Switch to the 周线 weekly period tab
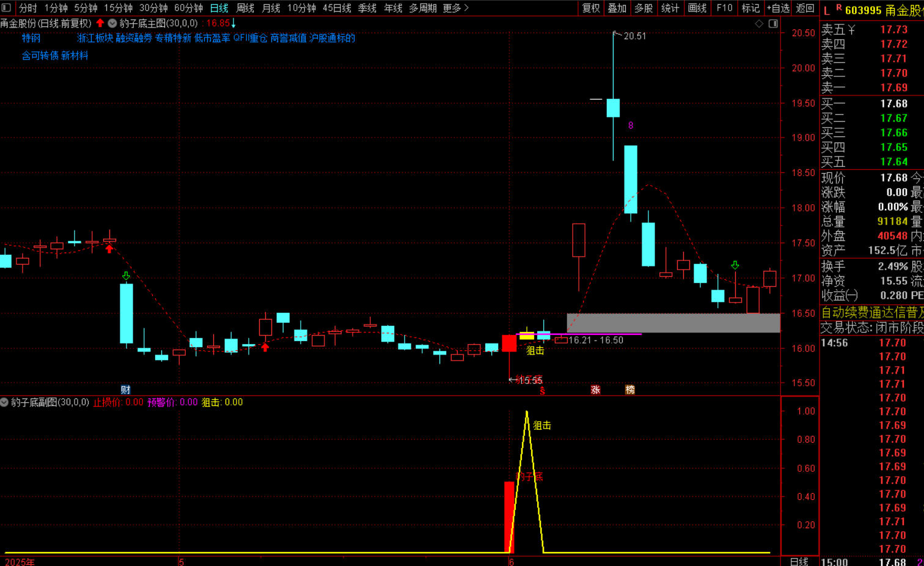 coord(245,8)
